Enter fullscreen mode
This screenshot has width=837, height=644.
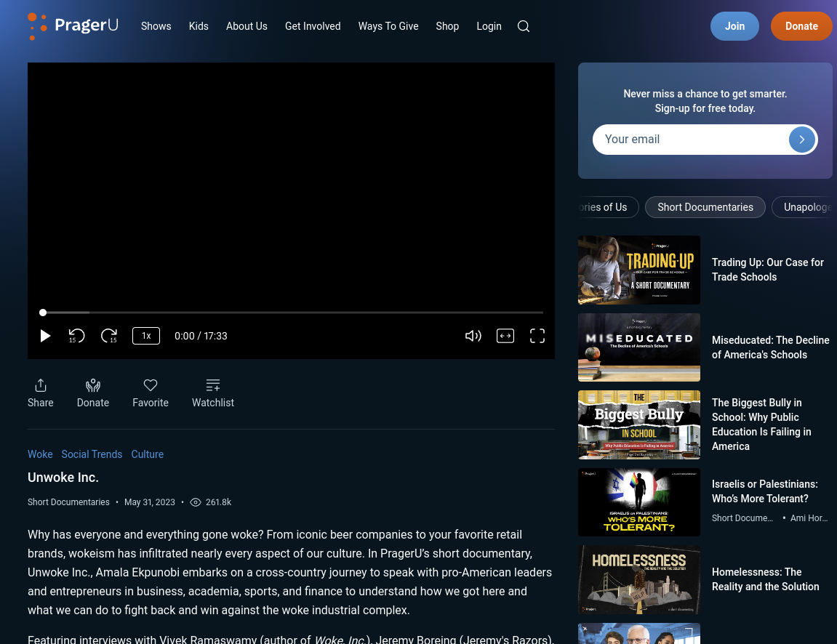click(537, 336)
